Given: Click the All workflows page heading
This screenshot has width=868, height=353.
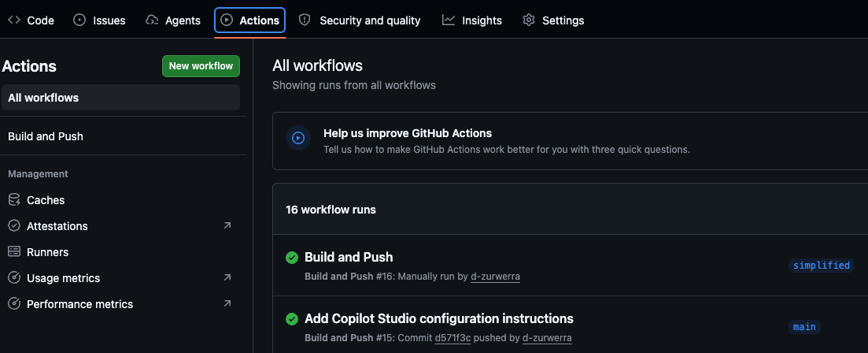Looking at the screenshot, I should 317,65.
